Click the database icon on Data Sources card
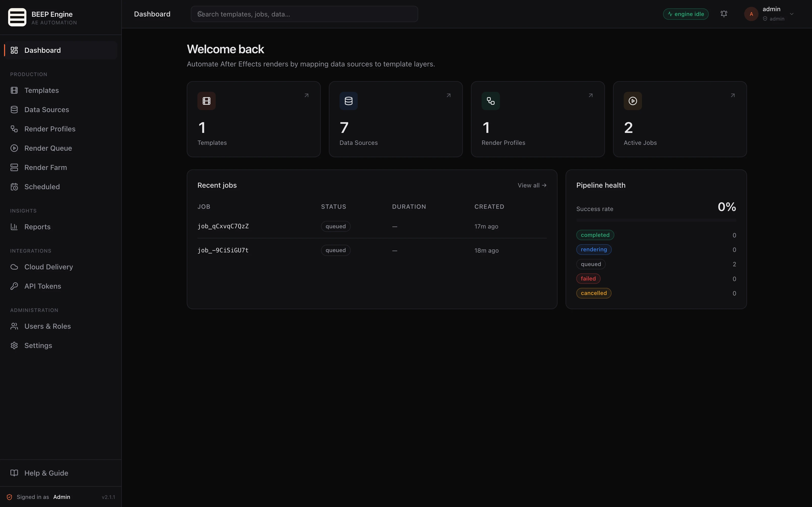The height and width of the screenshot is (507, 812). [x=348, y=101]
